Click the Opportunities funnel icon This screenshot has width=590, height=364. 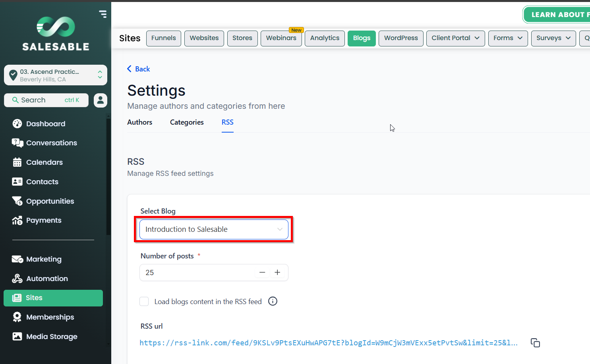(x=17, y=201)
